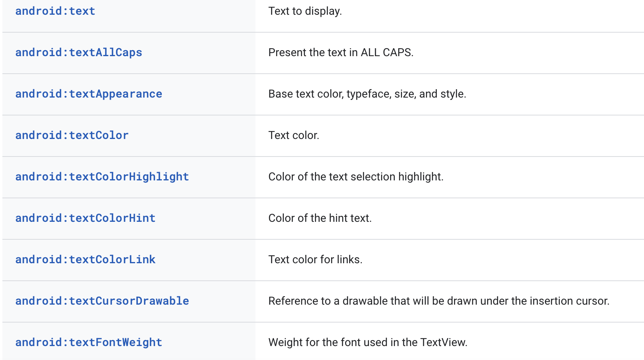Image resolution: width=644 pixels, height=360 pixels.
Task: Click the 'Text color.' description cell
Action: (x=294, y=135)
